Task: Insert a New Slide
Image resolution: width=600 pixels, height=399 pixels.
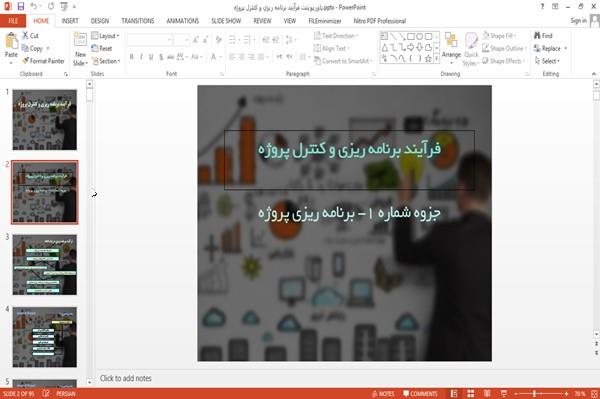Action: coord(80,49)
